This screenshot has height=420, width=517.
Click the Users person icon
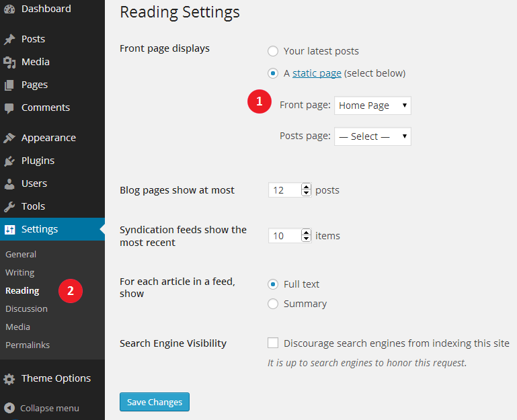[x=9, y=184]
